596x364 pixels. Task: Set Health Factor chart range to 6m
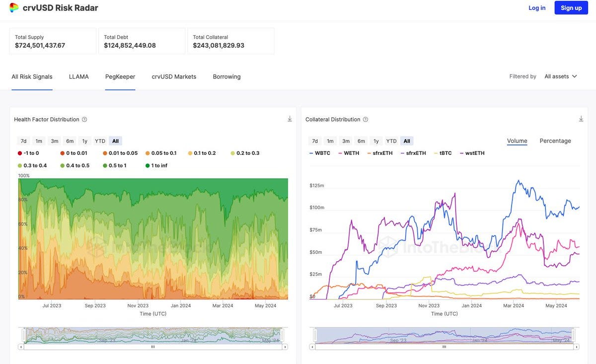[70, 141]
